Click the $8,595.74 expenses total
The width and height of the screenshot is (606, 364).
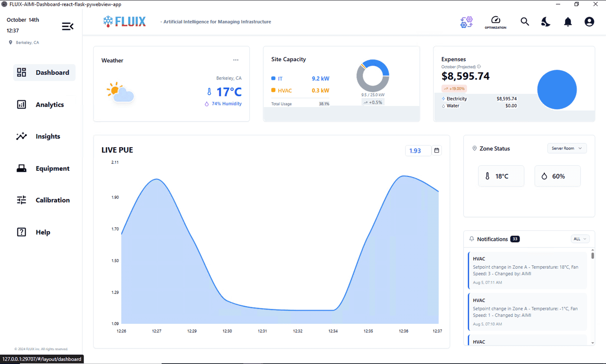[465, 76]
